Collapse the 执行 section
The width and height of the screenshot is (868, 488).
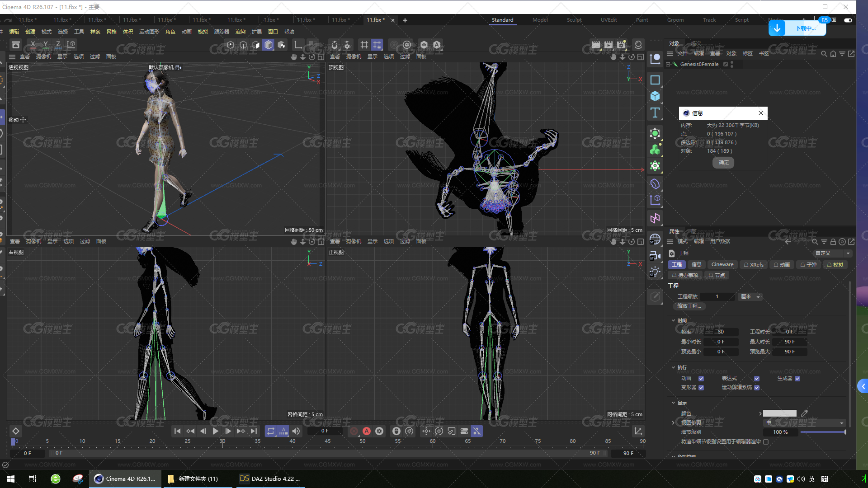pos(673,367)
